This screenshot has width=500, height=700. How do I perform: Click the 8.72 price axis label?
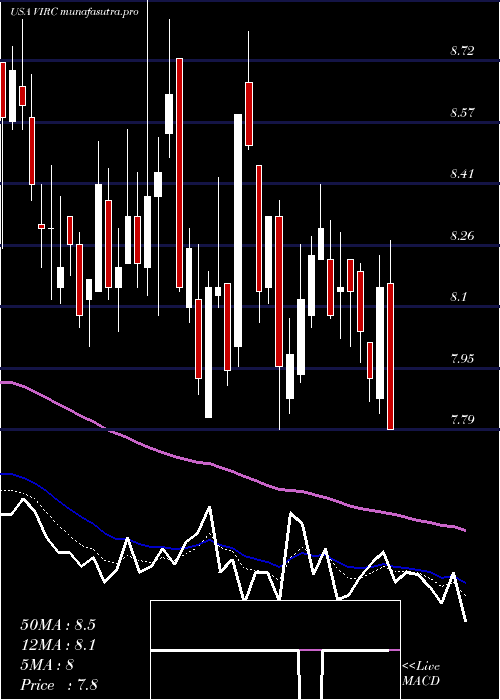[462, 51]
